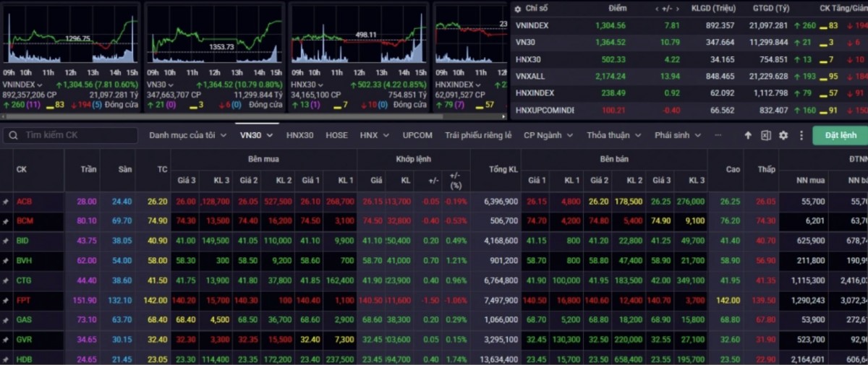868x365 pixels.
Task: Open the price board settings gear
Action: (x=783, y=135)
